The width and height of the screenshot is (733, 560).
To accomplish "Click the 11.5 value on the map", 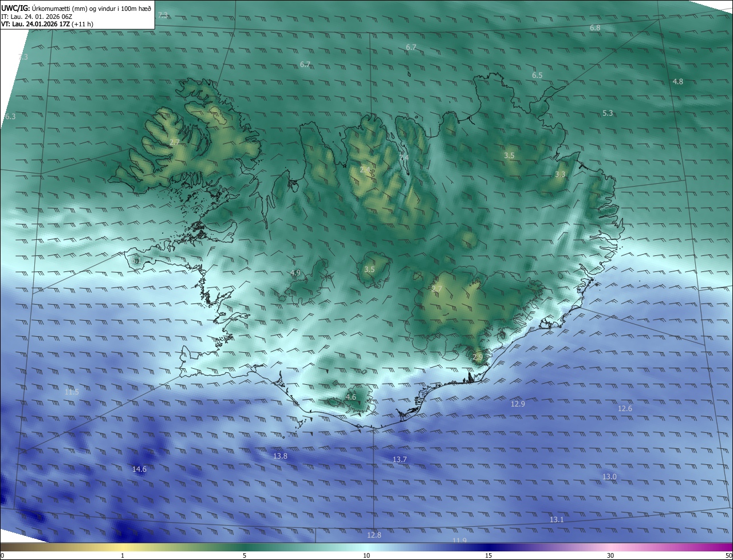I will click(x=72, y=392).
